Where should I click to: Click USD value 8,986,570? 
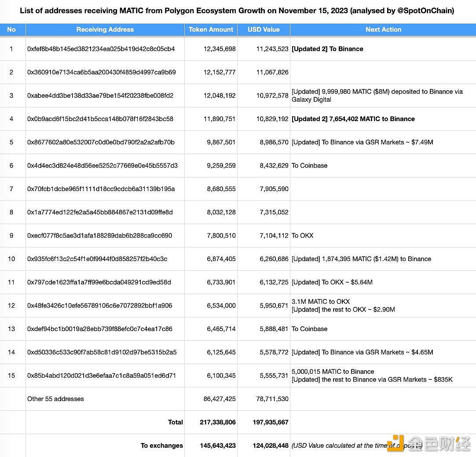tap(274, 142)
